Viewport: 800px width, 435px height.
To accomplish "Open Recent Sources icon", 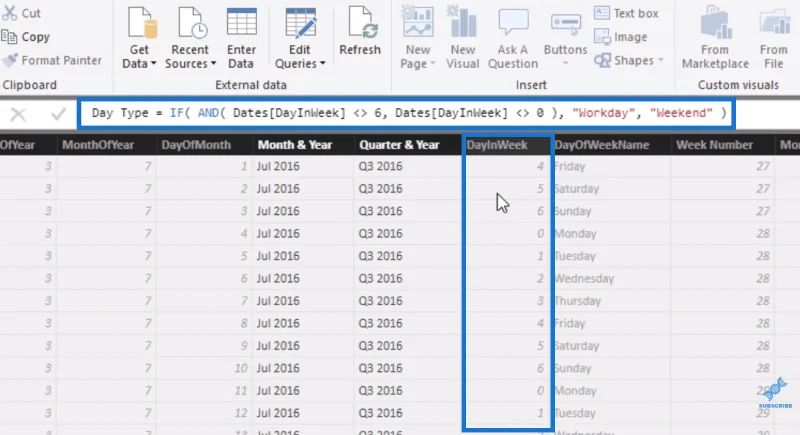I will [192, 23].
